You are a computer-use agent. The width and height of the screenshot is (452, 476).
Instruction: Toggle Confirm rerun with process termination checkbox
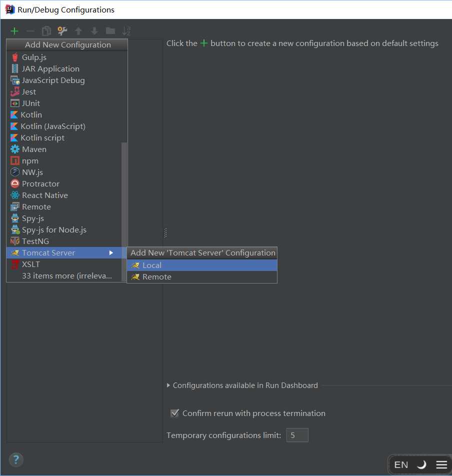[x=174, y=413]
